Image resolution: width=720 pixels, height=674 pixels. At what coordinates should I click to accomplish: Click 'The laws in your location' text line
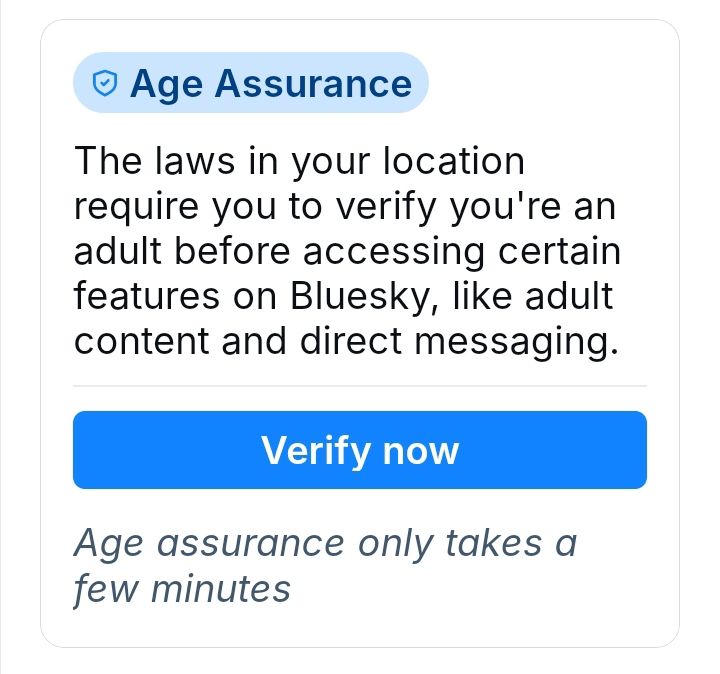click(299, 161)
